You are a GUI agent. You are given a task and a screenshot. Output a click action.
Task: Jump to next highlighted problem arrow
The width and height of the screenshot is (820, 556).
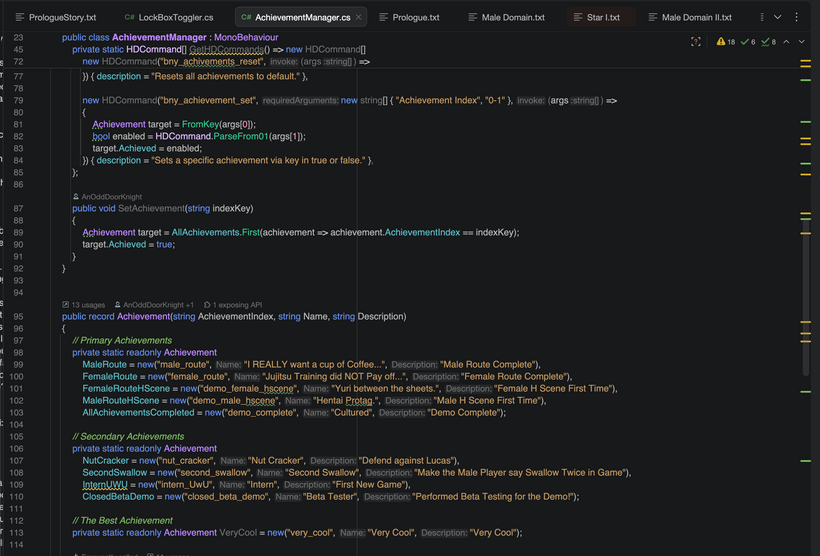(x=801, y=41)
